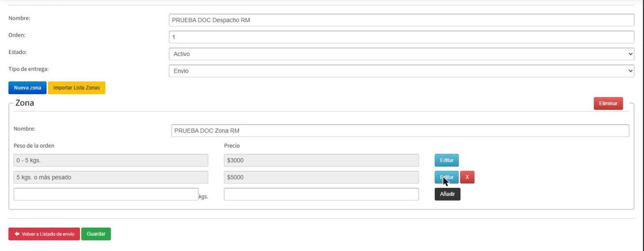
Task: Click the 'Estado:' label
Action: coord(18,52)
